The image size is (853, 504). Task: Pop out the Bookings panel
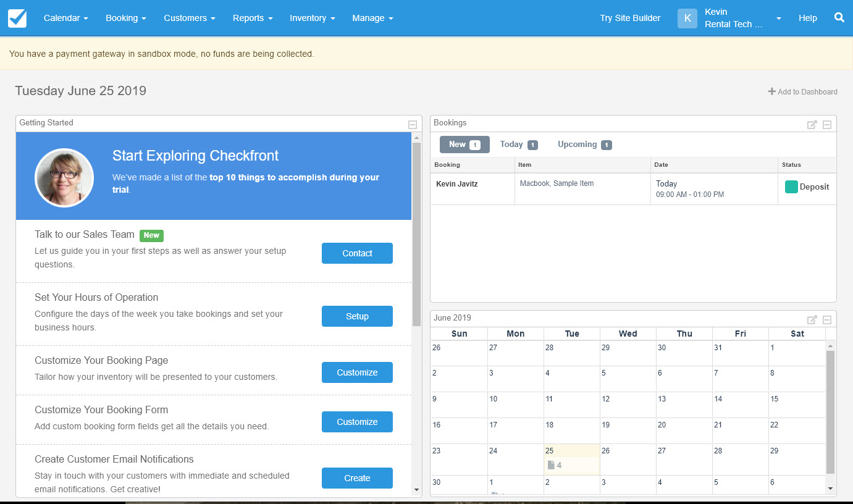(x=812, y=124)
